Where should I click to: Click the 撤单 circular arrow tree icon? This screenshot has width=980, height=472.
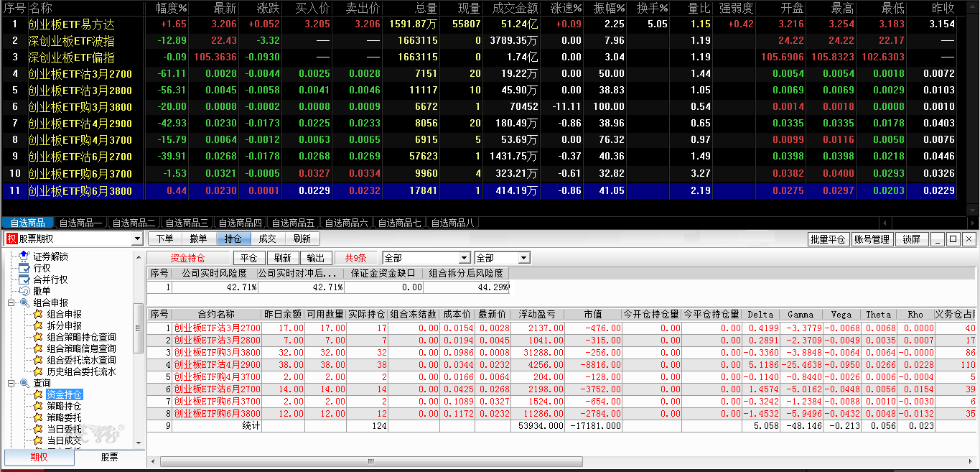(x=24, y=291)
